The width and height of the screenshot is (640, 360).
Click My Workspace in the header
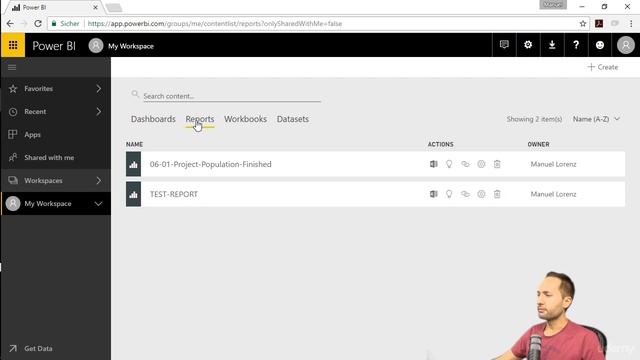(131, 46)
